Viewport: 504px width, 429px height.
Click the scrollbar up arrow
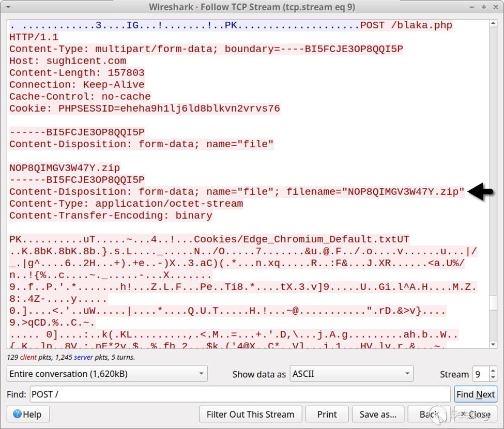coord(493,23)
